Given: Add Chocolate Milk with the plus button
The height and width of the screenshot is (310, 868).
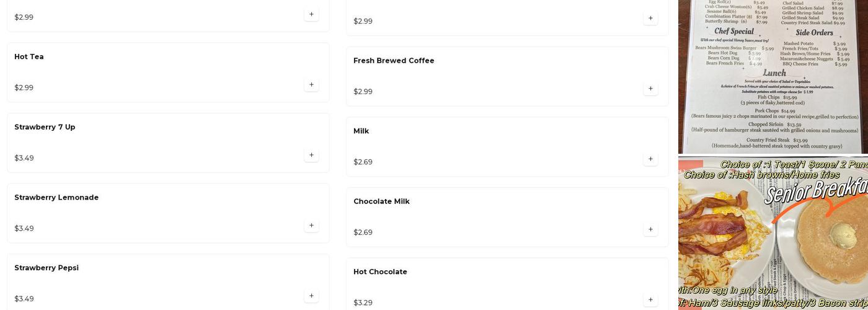Looking at the screenshot, I should click(650, 229).
